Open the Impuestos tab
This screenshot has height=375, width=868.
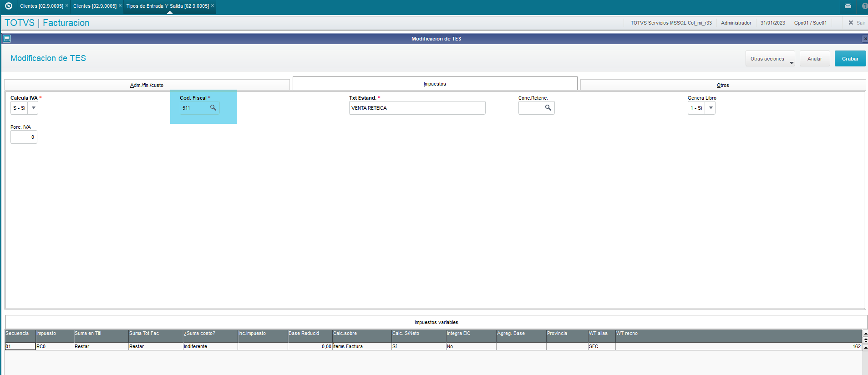pyautogui.click(x=435, y=84)
